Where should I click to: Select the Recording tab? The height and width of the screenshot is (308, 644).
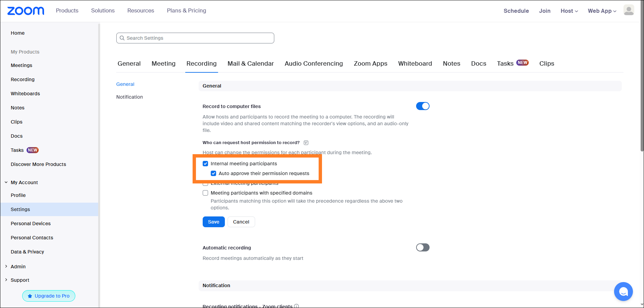(201, 64)
